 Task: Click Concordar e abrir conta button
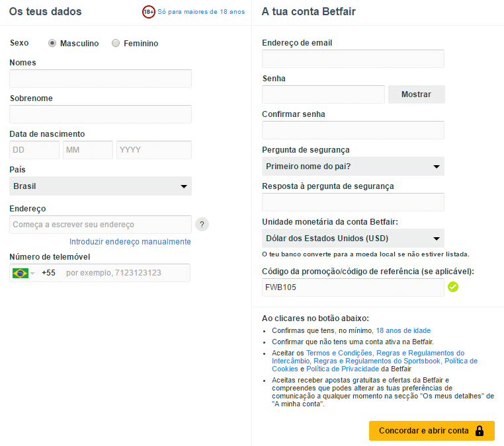432,431
